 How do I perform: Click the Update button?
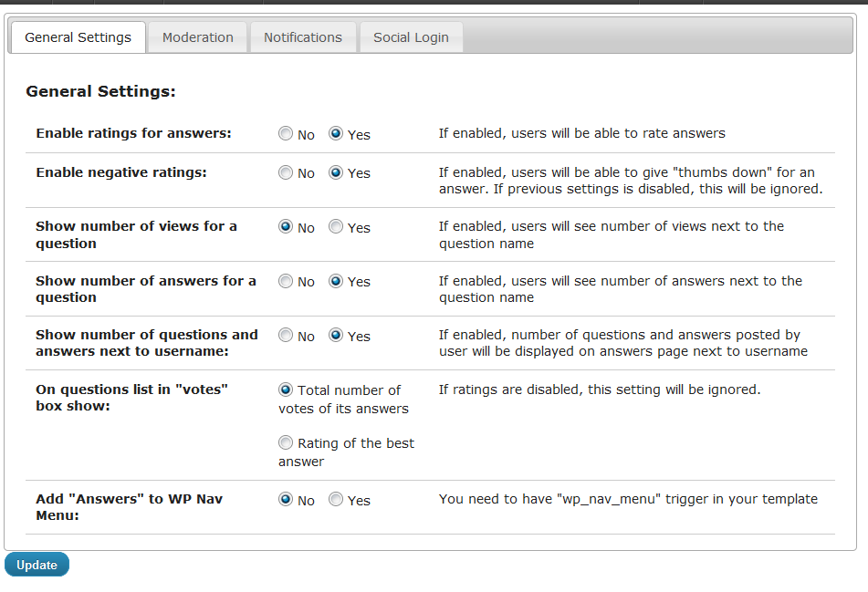point(37,565)
